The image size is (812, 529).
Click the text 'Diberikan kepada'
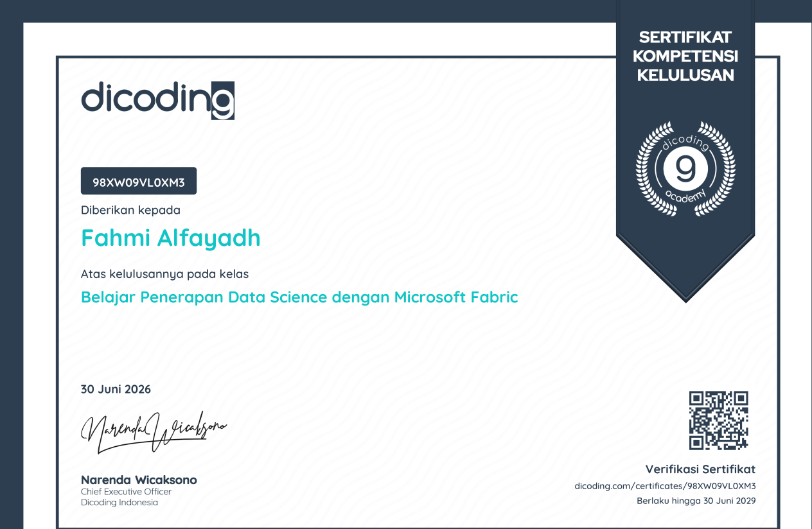(x=130, y=210)
